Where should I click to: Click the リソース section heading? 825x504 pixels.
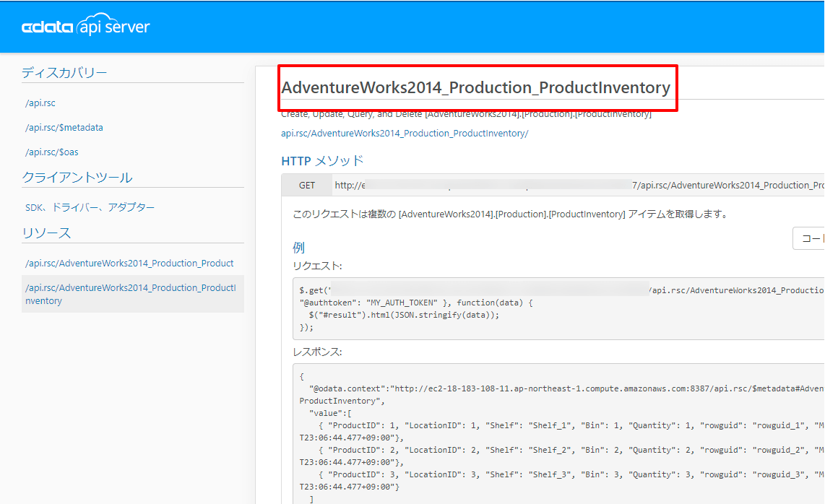[46, 233]
